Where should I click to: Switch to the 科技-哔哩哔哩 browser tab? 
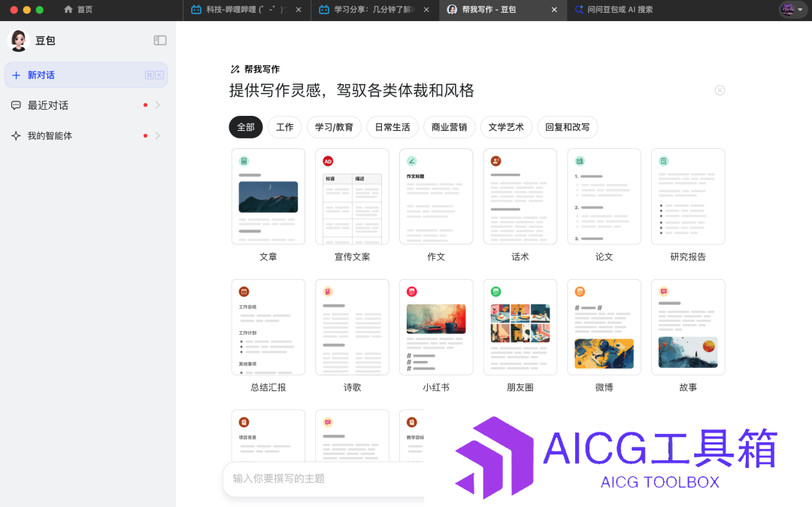tap(247, 9)
